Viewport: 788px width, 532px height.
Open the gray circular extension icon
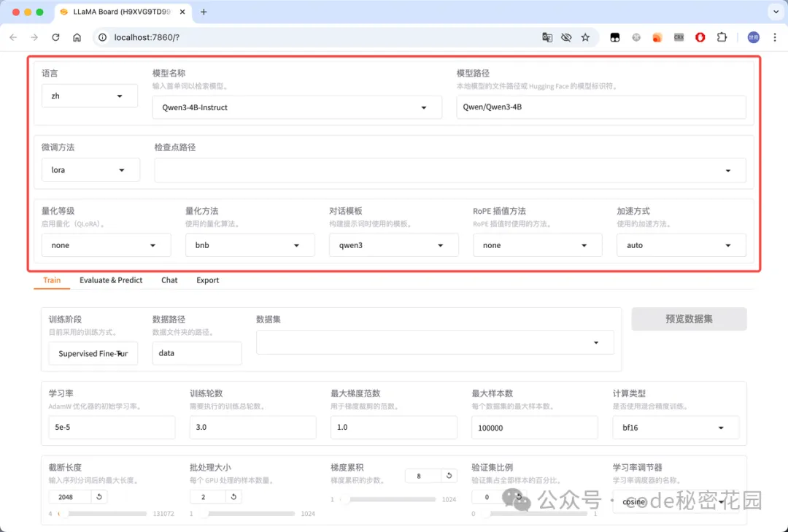(636, 37)
